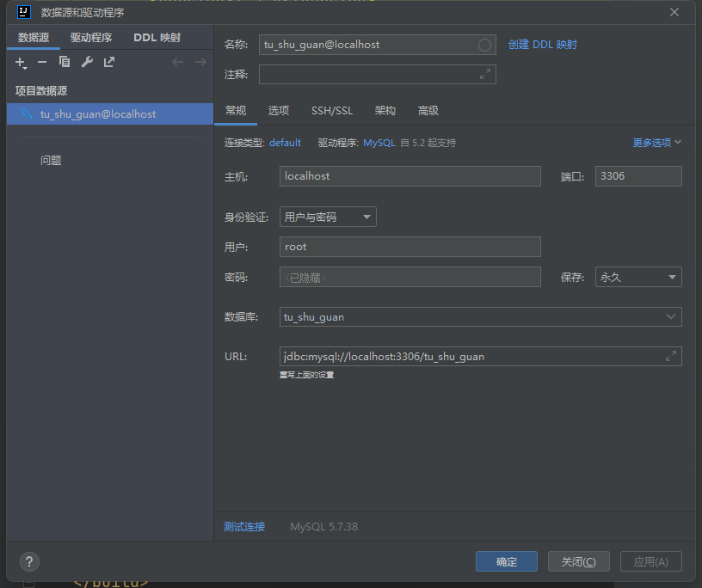Click the 自 5.2 起支持 text
This screenshot has width=702, height=588.
coord(428,143)
